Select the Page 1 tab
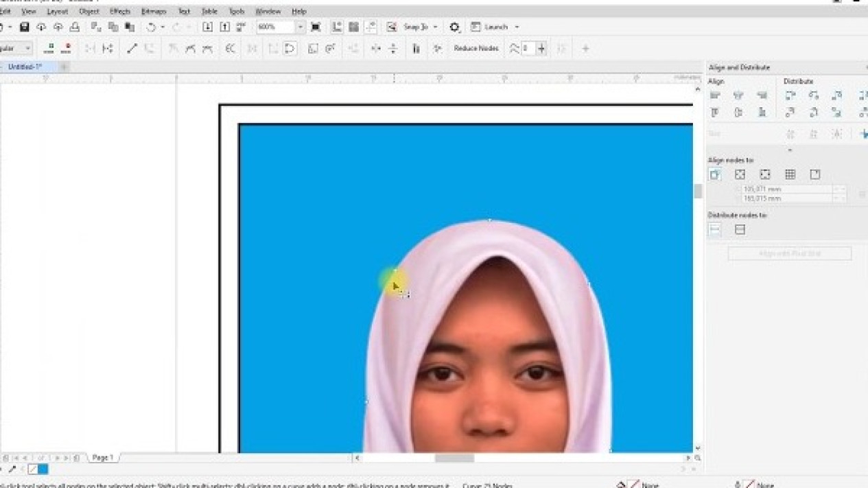Image resolution: width=868 pixels, height=488 pixels. (103, 457)
